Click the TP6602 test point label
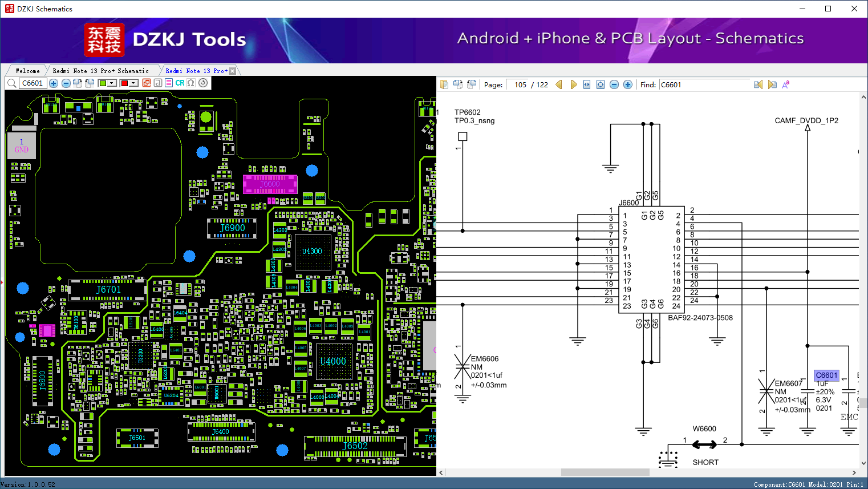Screen dimensions: 868x489 pyautogui.click(x=468, y=112)
